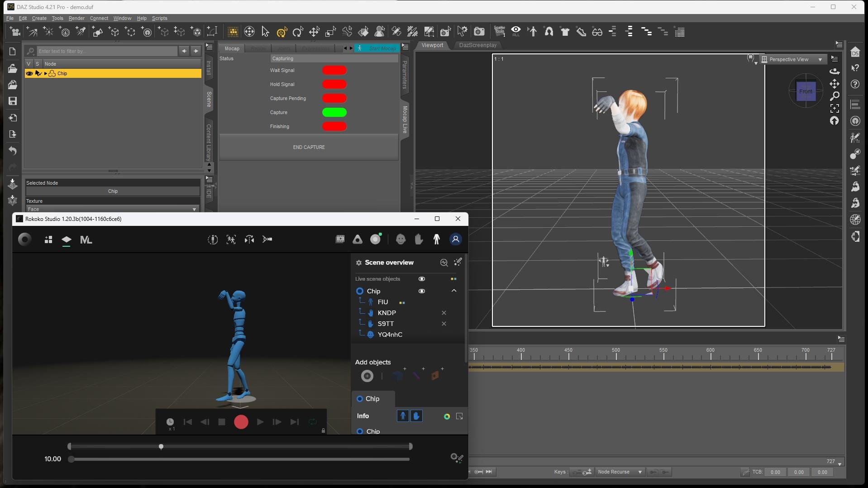This screenshot has width=868, height=488.
Task: Toggle the hand profile button in Info
Action: coord(416,416)
